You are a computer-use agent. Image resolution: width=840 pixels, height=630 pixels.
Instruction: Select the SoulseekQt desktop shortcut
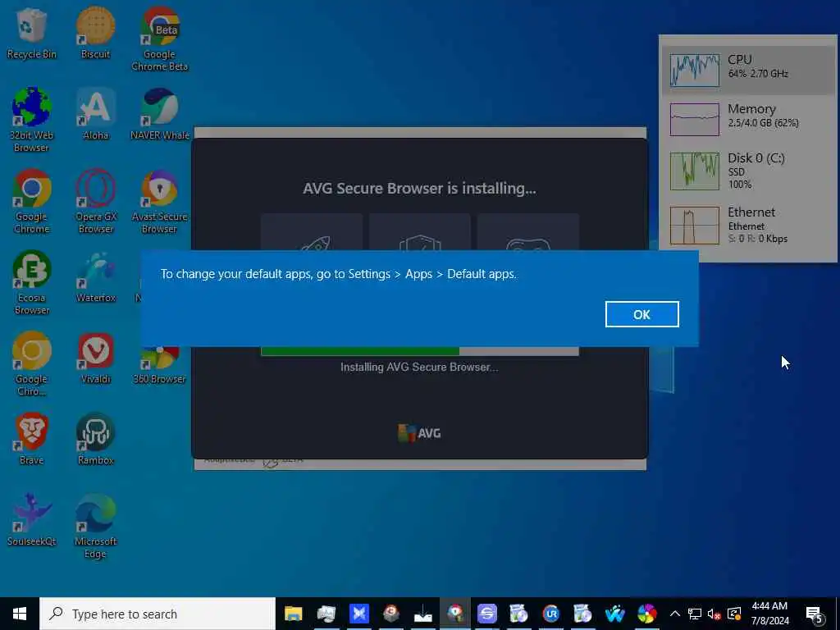pos(32,519)
